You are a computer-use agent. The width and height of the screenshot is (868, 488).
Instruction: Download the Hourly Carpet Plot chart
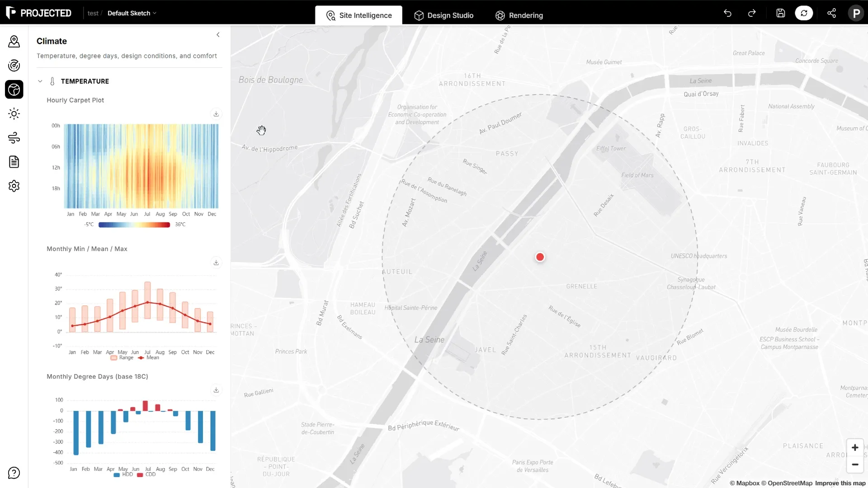coord(216,114)
